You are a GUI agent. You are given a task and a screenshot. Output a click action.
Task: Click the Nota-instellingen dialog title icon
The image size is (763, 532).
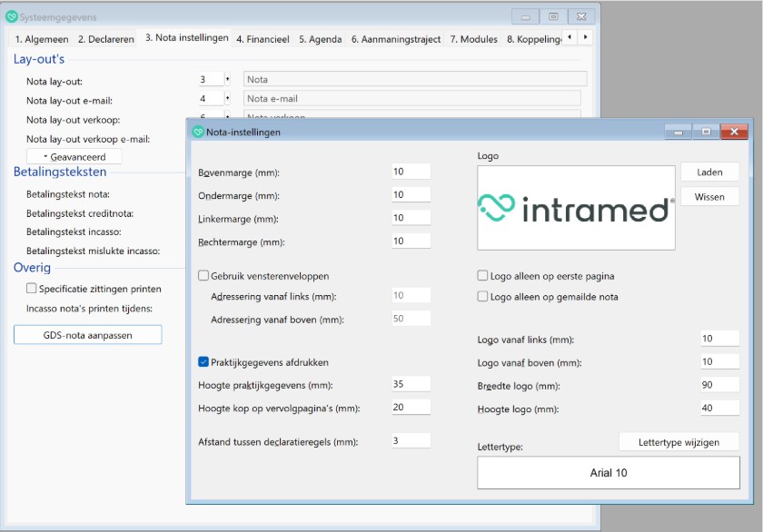click(197, 132)
